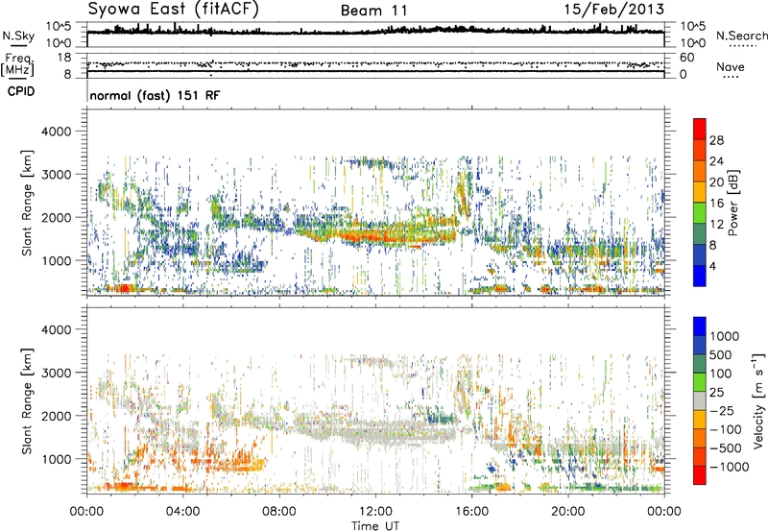Click the '20' power colorbar label

pyautogui.click(x=716, y=182)
